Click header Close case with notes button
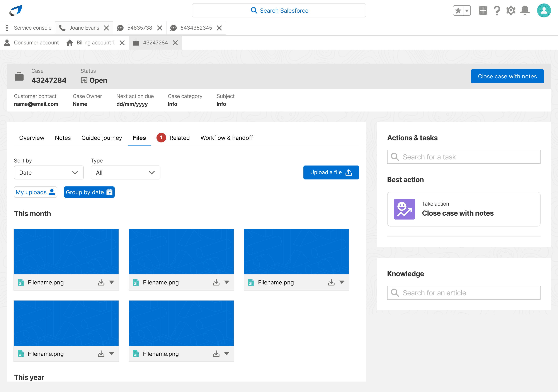The height and width of the screenshot is (392, 558). click(507, 76)
